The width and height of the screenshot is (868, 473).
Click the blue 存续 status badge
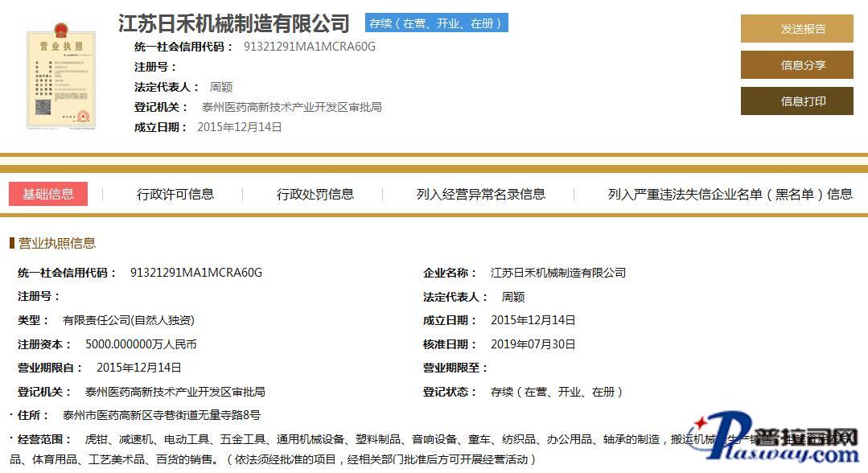pos(437,23)
